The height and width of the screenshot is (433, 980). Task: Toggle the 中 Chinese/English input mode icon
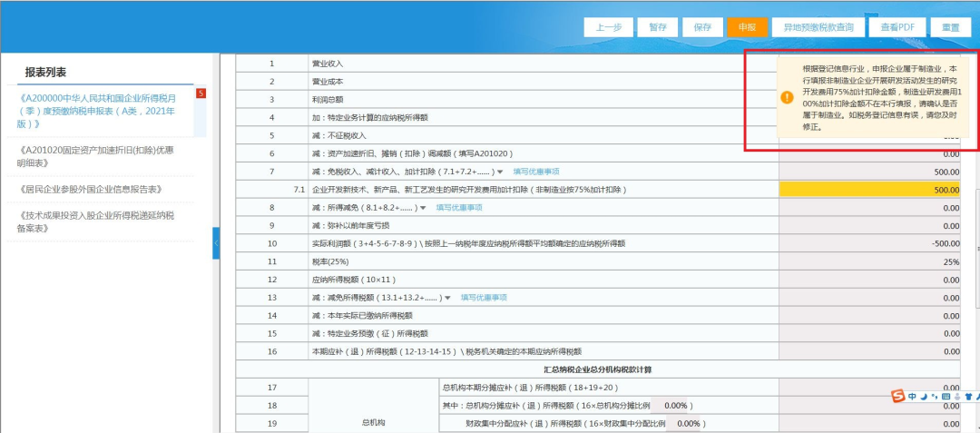(912, 396)
